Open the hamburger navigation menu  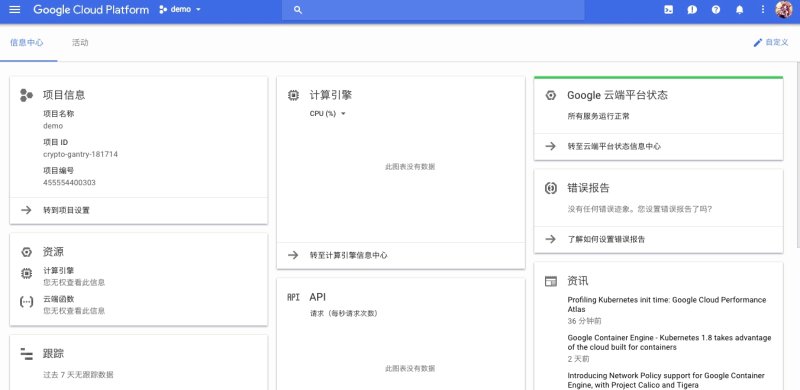pyautogui.click(x=15, y=10)
